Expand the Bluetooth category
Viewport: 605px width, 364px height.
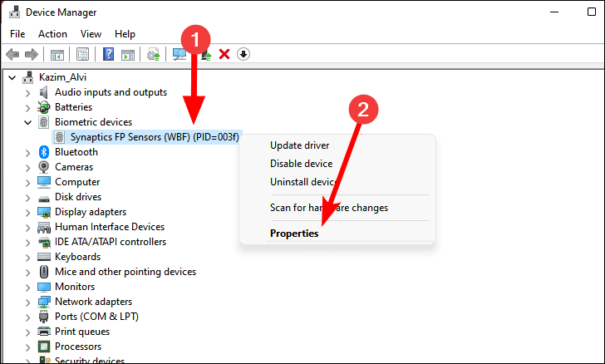27,152
